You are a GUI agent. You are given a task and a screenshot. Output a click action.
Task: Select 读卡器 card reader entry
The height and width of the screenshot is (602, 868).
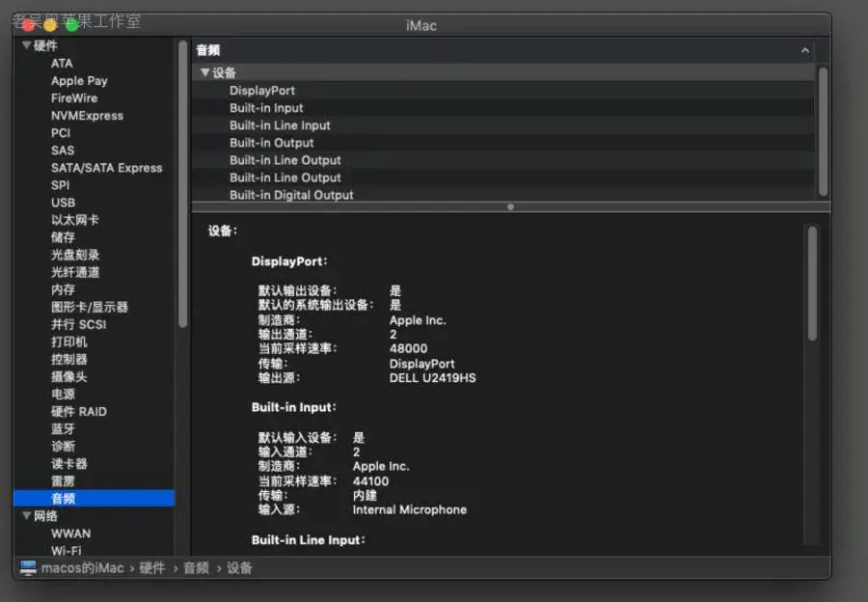click(69, 463)
